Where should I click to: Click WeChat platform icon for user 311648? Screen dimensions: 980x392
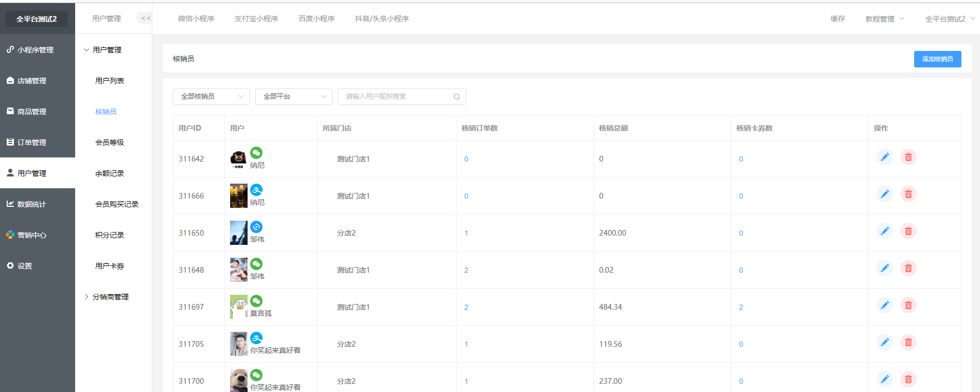pyautogui.click(x=256, y=264)
